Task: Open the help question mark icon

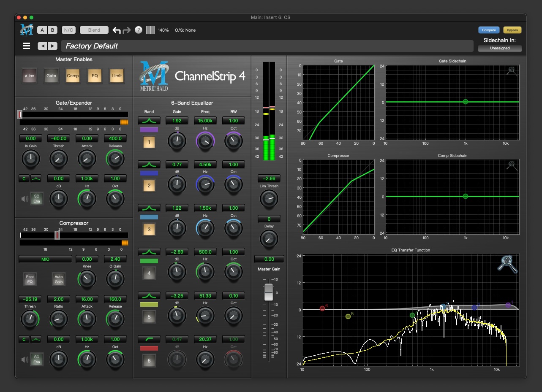Action: [138, 30]
